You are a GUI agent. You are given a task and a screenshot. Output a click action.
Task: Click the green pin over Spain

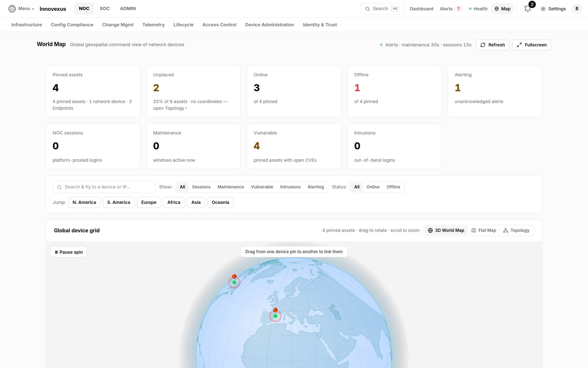pyautogui.click(x=275, y=316)
